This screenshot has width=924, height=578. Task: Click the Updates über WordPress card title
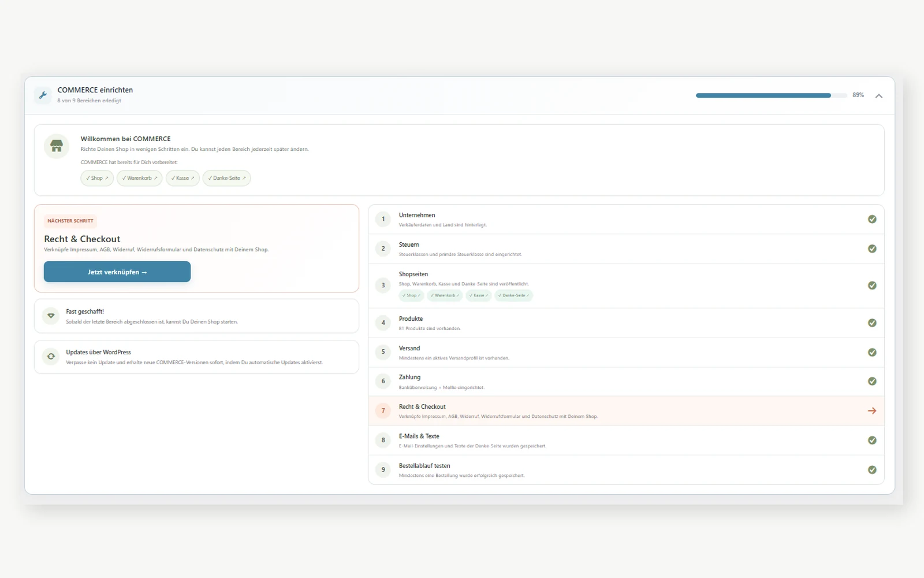(98, 352)
